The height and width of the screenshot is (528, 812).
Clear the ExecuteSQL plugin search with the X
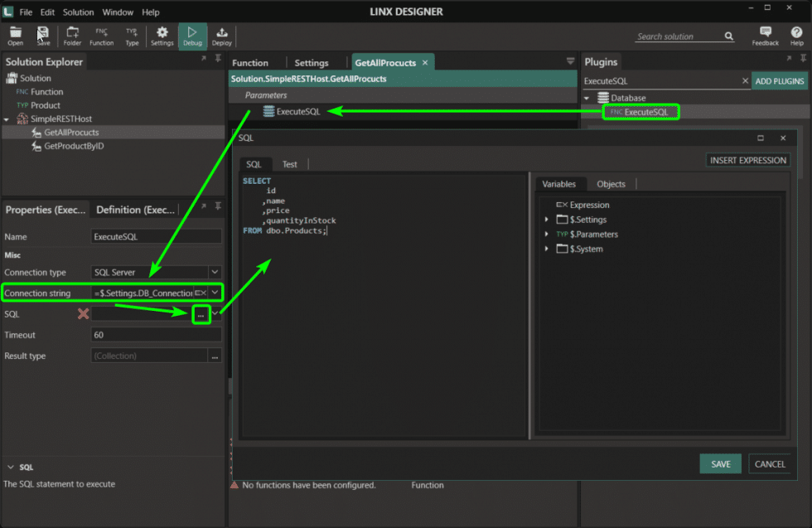click(x=746, y=80)
